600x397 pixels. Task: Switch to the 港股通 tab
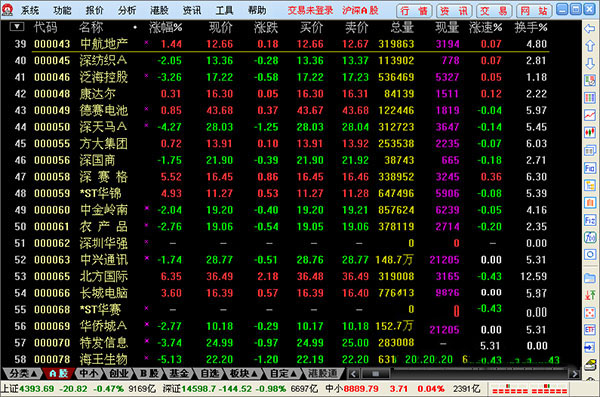pyautogui.click(x=322, y=374)
